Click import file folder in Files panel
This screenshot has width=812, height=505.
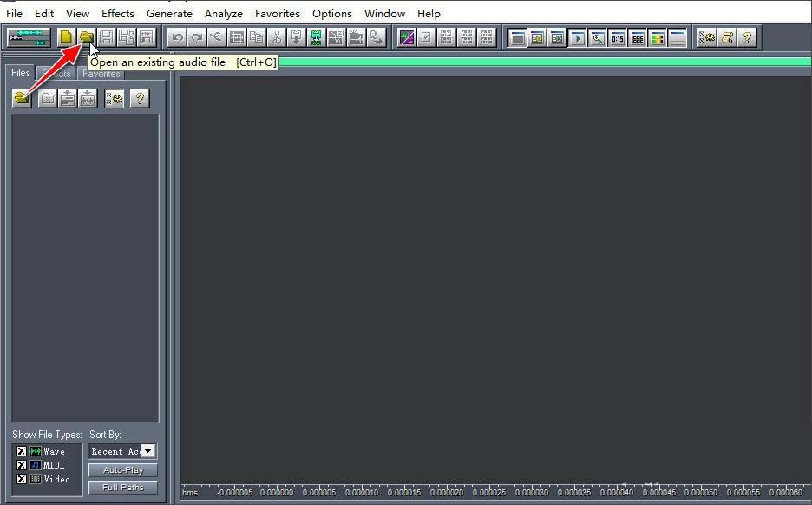22,99
